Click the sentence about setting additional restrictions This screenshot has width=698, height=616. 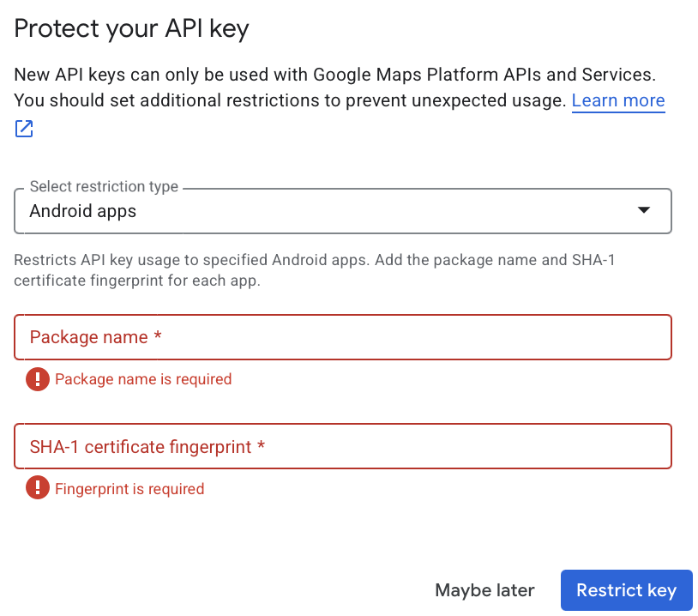click(x=290, y=100)
